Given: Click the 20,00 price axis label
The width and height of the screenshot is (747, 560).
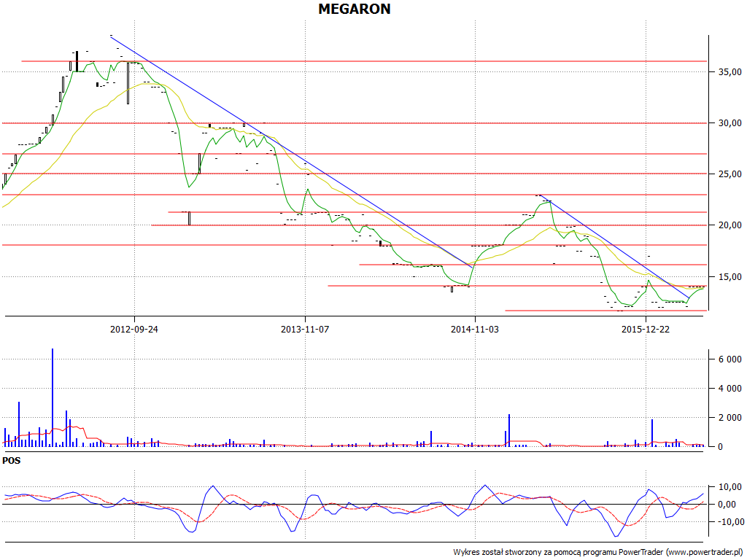Looking at the screenshot, I should [729, 225].
